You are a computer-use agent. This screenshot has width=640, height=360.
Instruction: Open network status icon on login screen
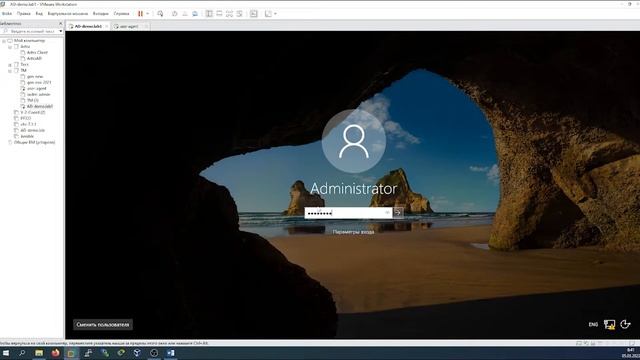click(x=609, y=325)
